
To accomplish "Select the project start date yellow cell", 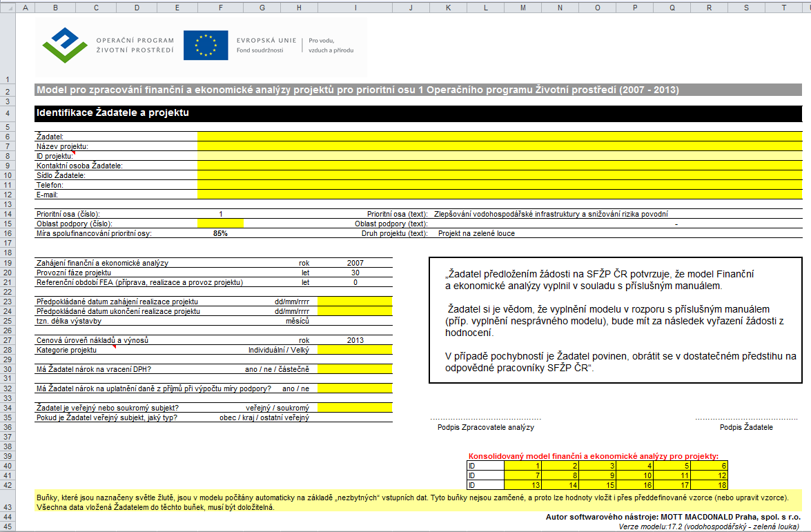I will pyautogui.click(x=355, y=302).
